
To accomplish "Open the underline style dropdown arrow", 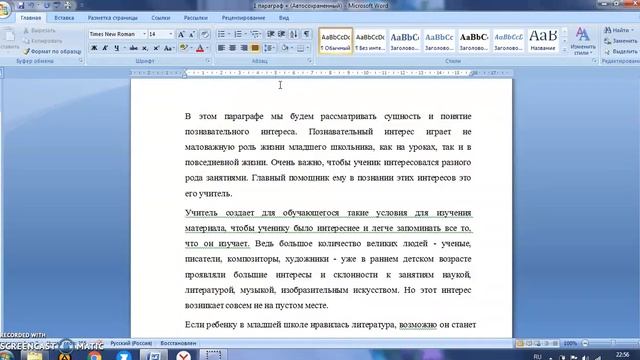I will pos(124,48).
